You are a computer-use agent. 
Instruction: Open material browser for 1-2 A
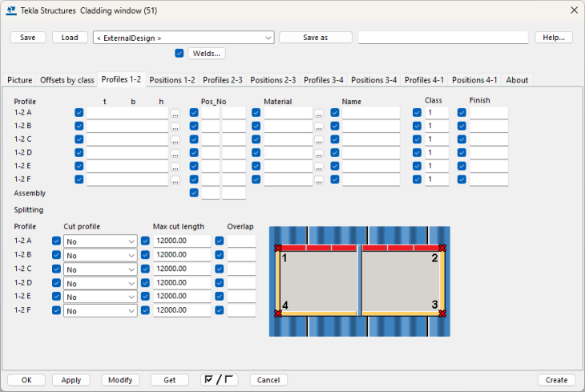pos(319,114)
